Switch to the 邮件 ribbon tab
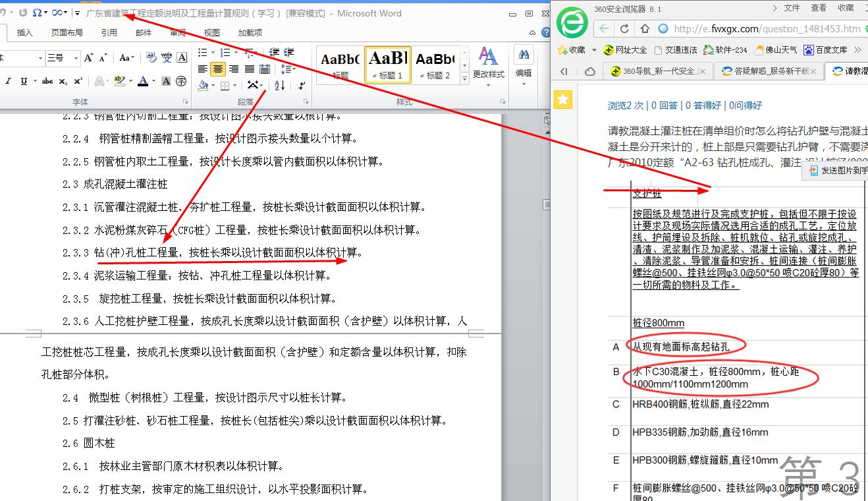 [144, 32]
